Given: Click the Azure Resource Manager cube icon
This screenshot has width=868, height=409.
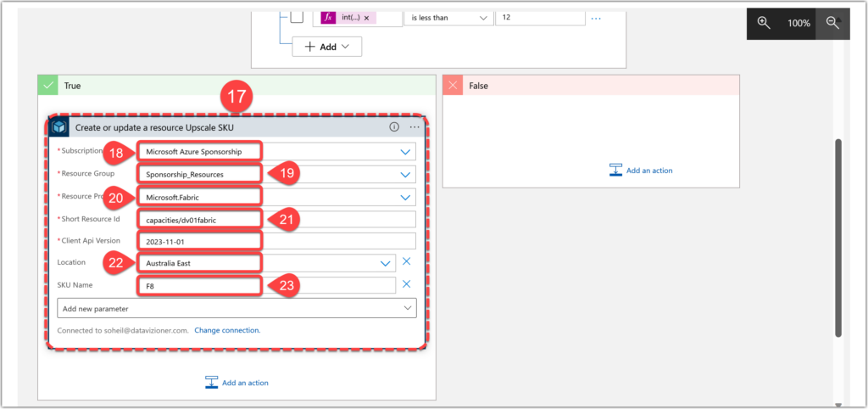Looking at the screenshot, I should [59, 127].
